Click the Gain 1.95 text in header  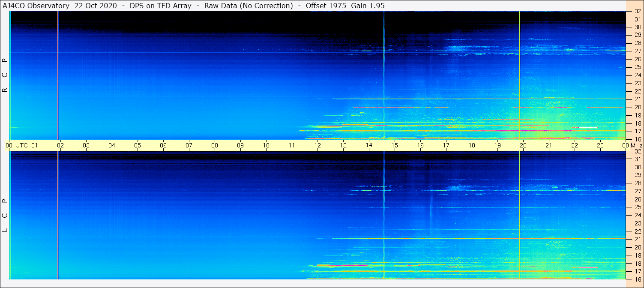pyautogui.click(x=368, y=6)
